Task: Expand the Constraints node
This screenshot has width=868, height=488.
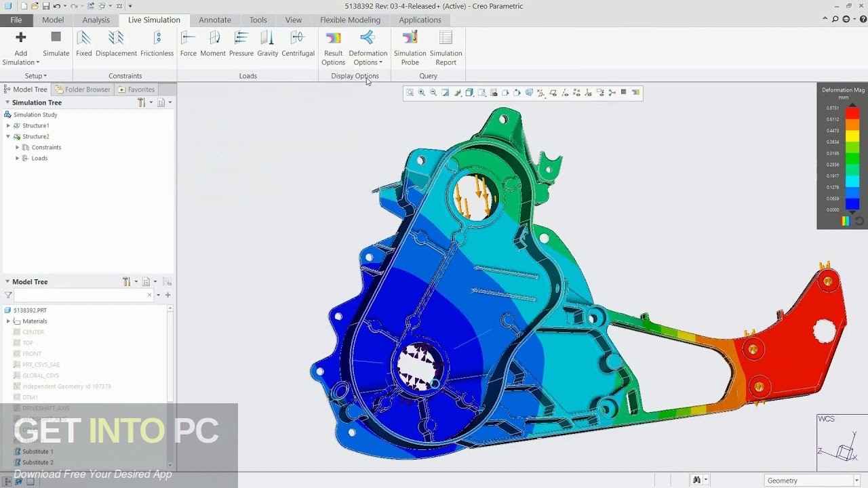Action: tap(17, 147)
